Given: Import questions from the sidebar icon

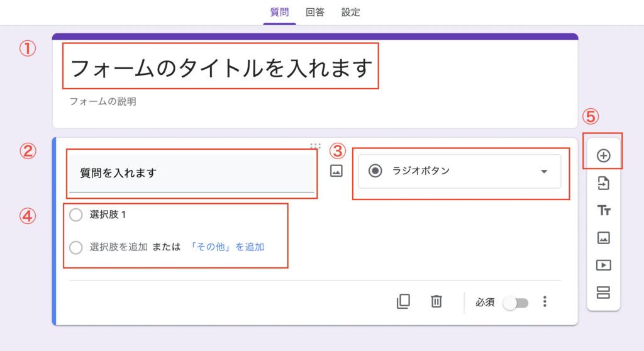Looking at the screenshot, I should click(603, 183).
